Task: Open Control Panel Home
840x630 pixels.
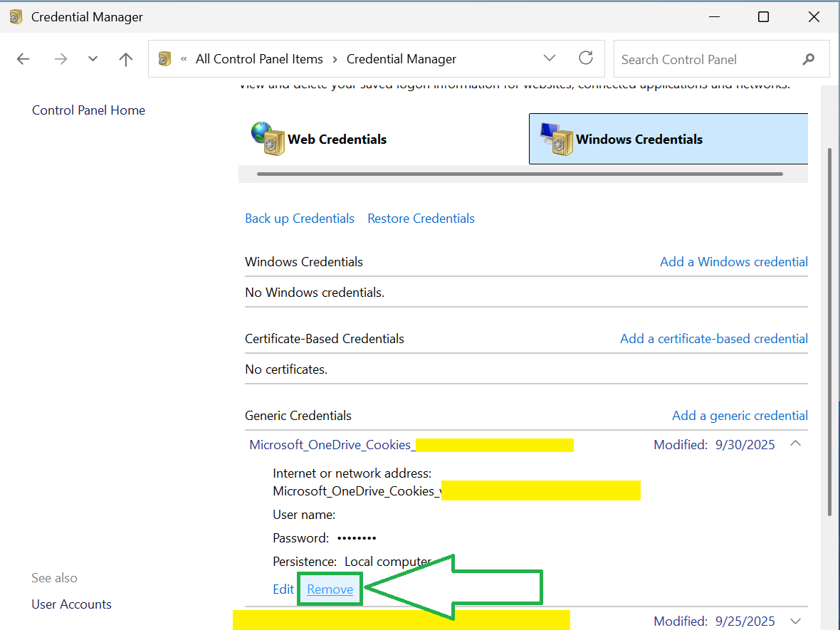Action: 88,110
